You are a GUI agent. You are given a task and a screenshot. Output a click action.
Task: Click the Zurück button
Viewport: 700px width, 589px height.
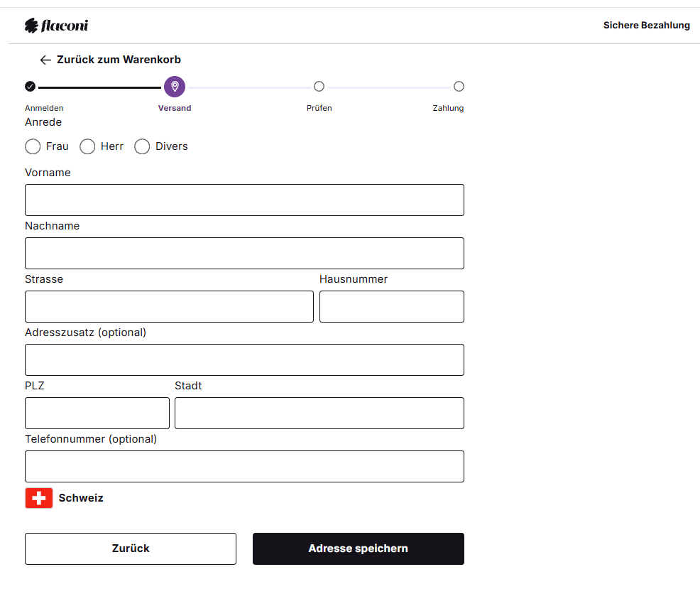131,549
